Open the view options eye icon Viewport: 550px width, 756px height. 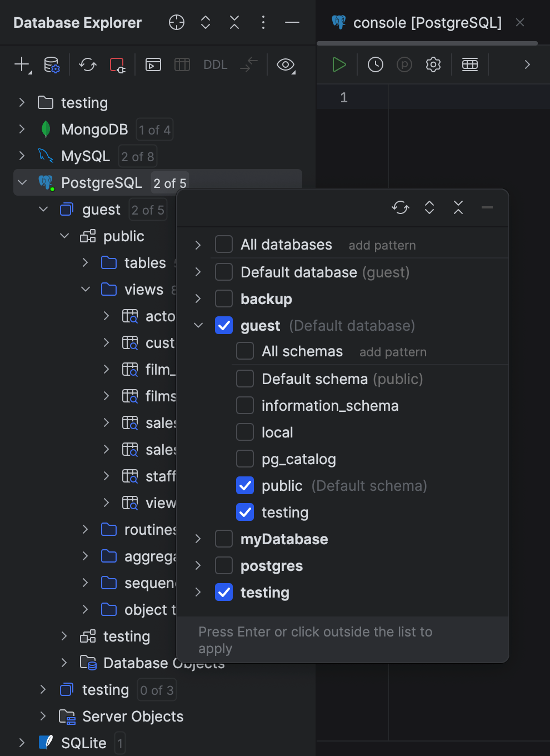(x=286, y=65)
